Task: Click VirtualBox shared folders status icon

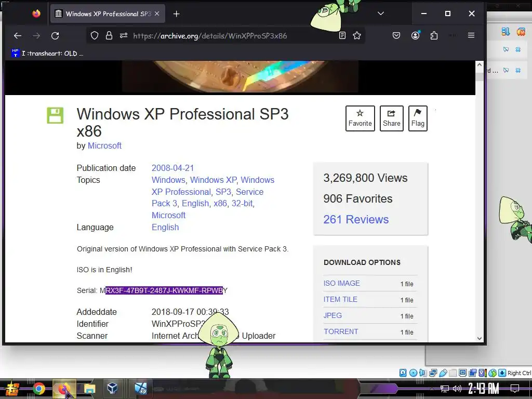Action: 453,373
